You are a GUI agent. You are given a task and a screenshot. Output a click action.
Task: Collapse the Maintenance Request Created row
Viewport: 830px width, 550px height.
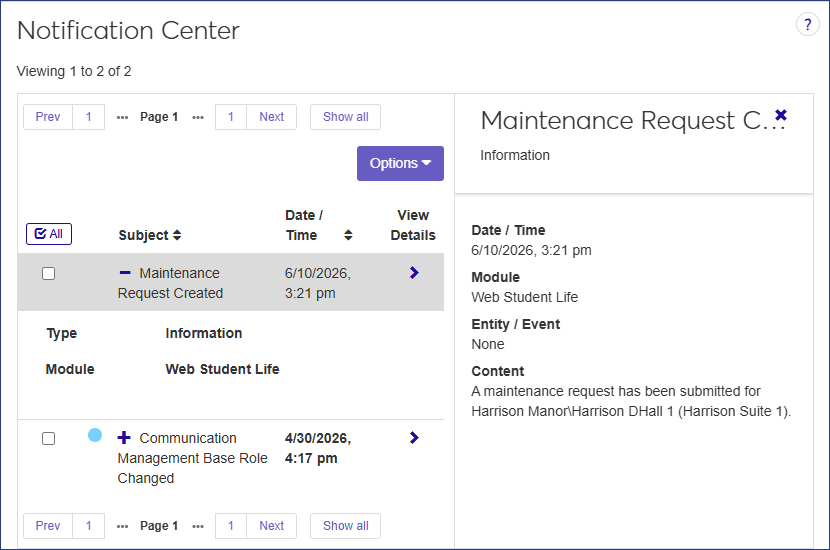[x=125, y=273]
